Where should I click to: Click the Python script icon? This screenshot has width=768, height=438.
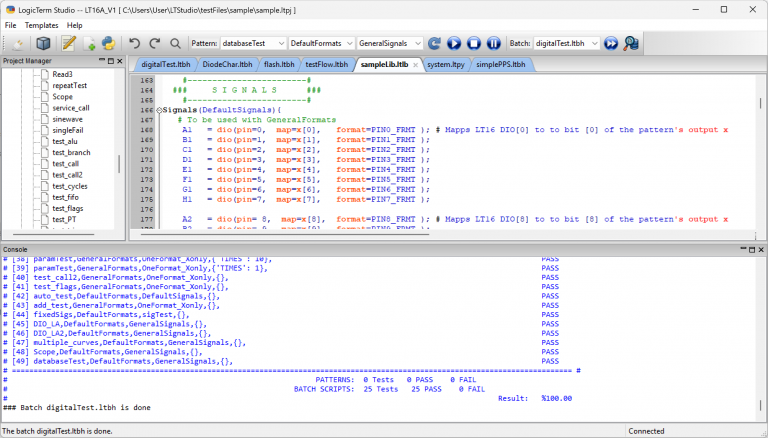[x=107, y=43]
